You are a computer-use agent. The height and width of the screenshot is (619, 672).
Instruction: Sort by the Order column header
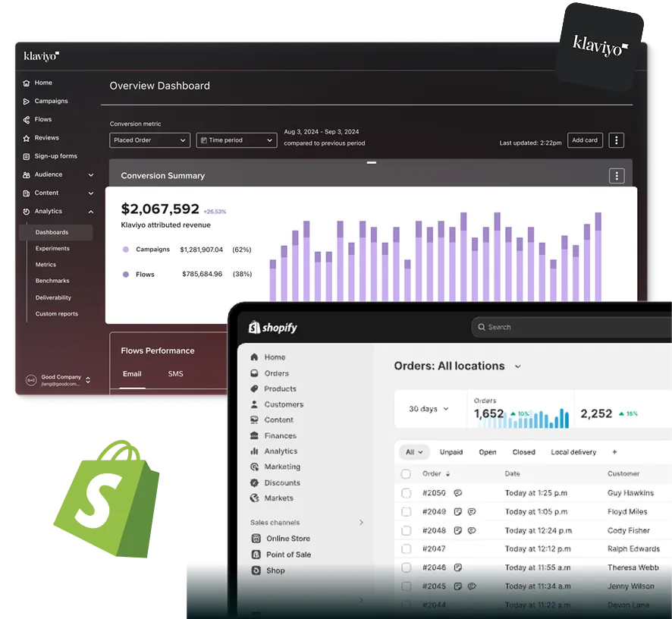(x=436, y=474)
